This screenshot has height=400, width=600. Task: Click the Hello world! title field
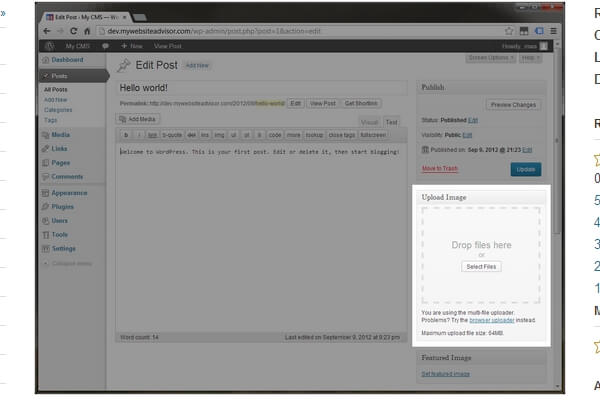[x=261, y=88]
